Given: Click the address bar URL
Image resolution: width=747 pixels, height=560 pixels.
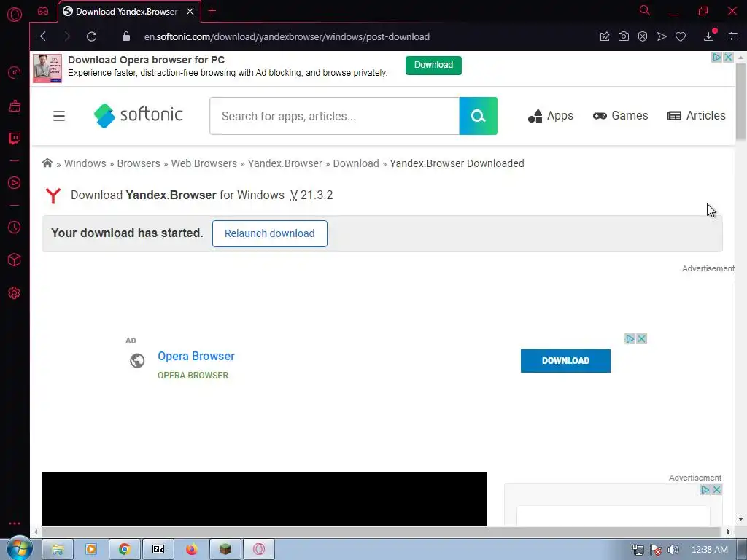Looking at the screenshot, I should pos(287,36).
